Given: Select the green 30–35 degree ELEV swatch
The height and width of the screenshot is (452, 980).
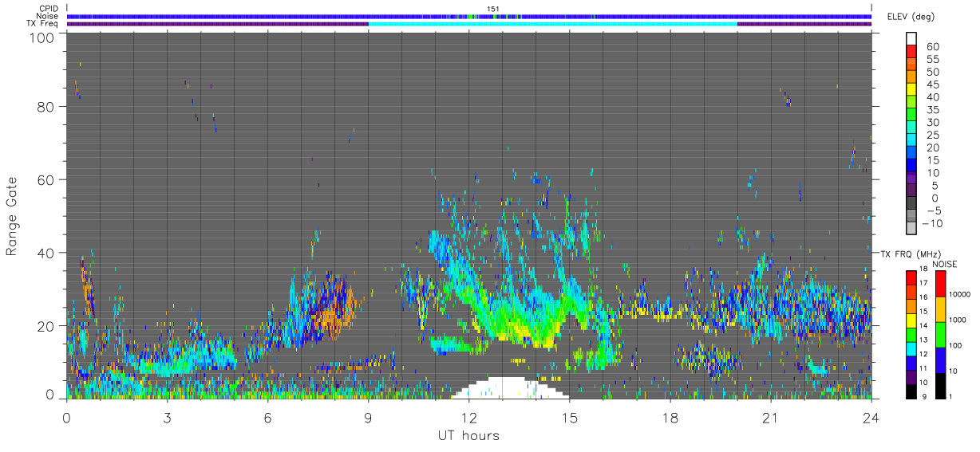Looking at the screenshot, I should [911, 116].
